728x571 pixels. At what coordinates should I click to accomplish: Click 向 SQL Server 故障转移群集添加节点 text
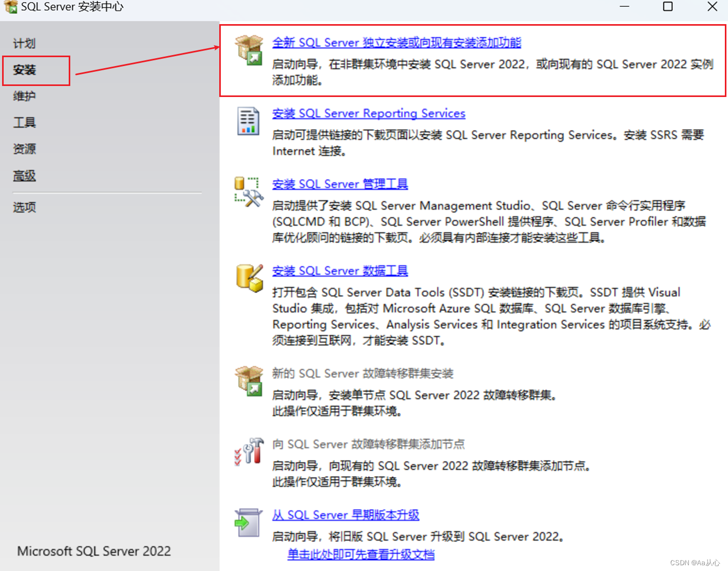tap(368, 444)
